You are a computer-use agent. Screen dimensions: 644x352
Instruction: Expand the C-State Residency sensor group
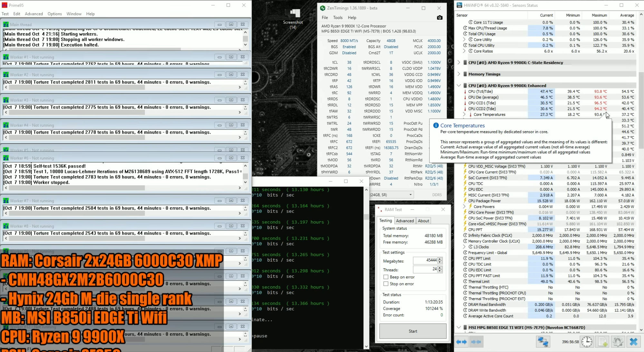[459, 62]
